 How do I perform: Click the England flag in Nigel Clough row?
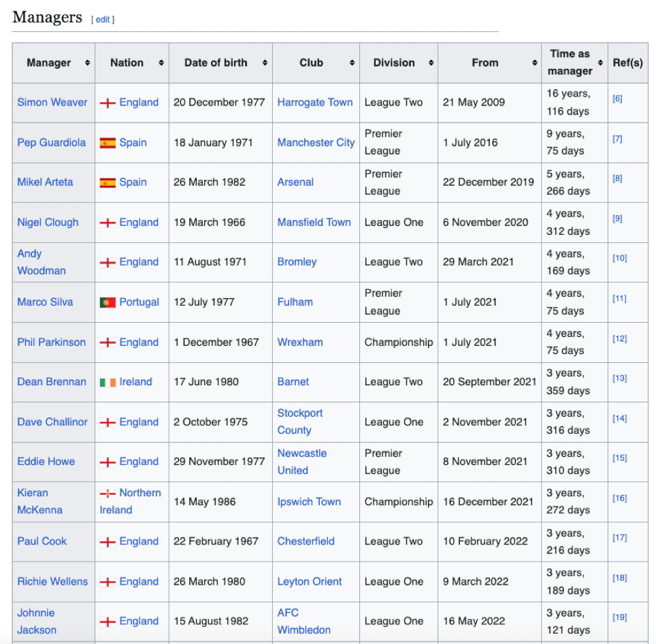pyautogui.click(x=108, y=223)
